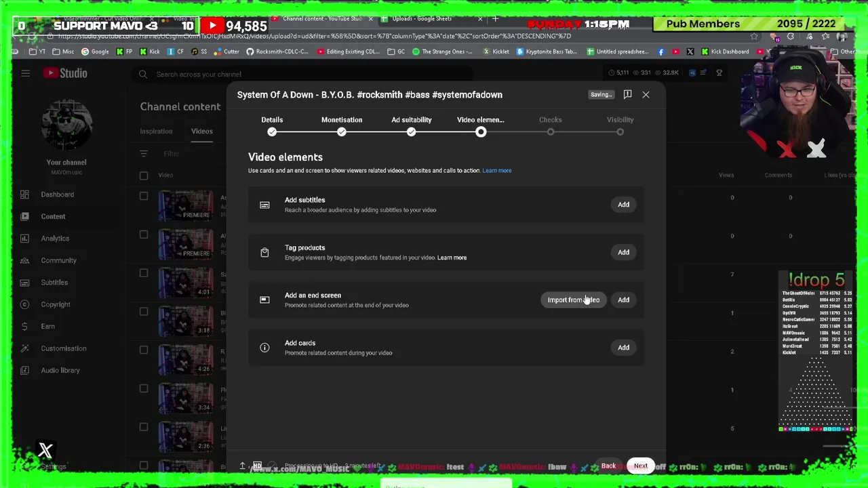Switch to the Inspiration tab
The height and width of the screenshot is (488, 868).
tap(156, 131)
